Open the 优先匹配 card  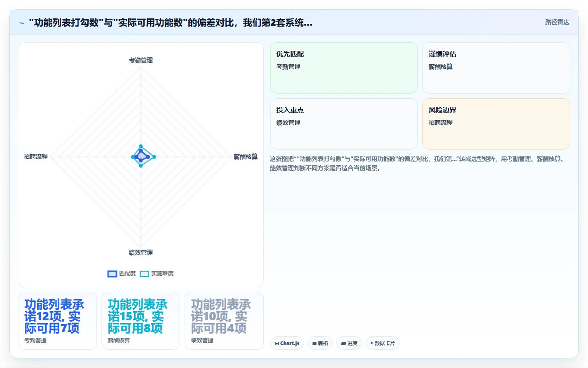pyautogui.click(x=344, y=68)
